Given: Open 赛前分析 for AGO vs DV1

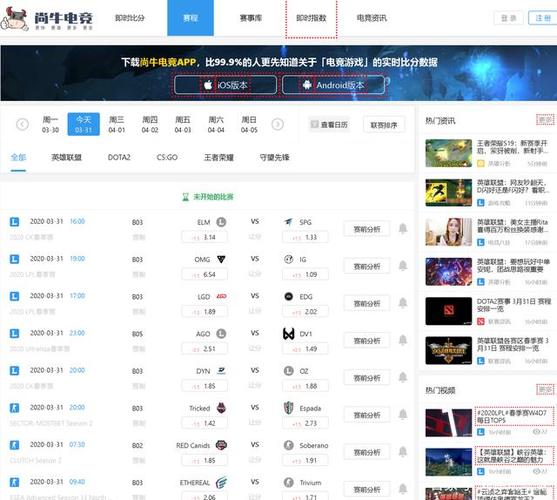Looking at the screenshot, I should [x=367, y=341].
